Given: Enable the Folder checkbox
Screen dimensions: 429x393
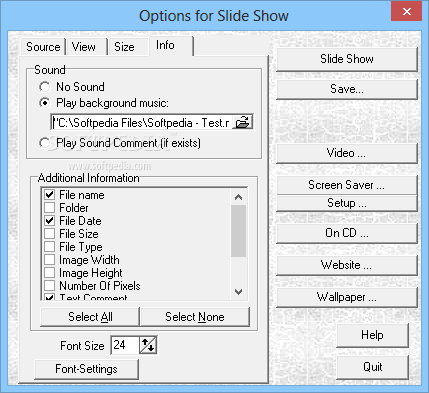Looking at the screenshot, I should point(50,208).
